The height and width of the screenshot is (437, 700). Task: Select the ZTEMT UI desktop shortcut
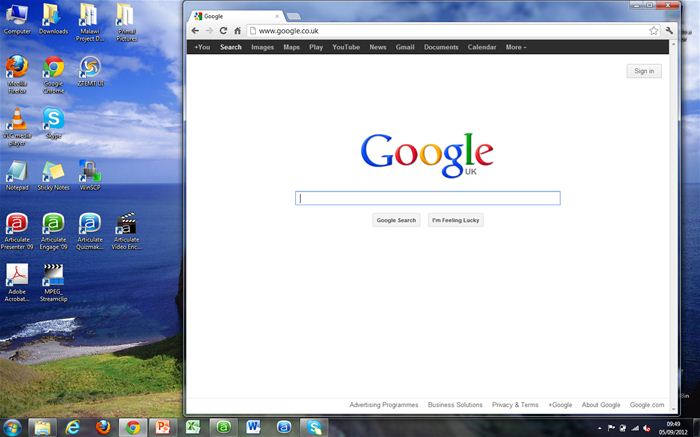coord(90,71)
